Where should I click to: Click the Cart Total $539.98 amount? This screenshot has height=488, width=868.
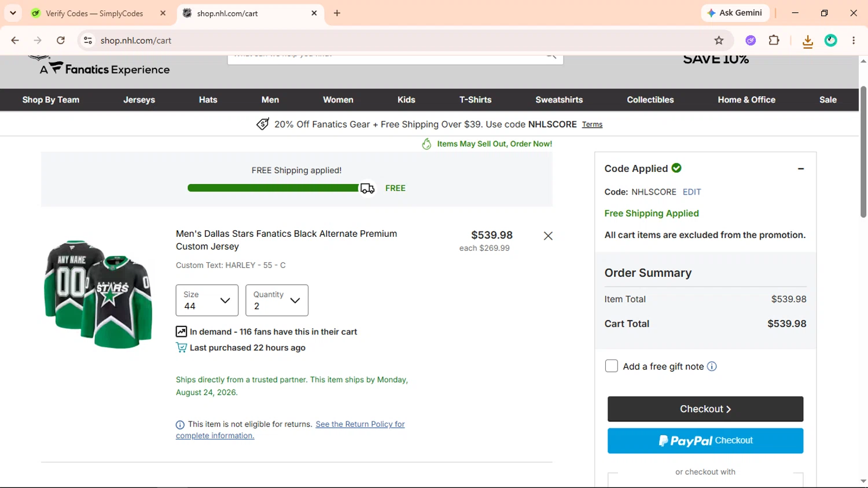click(787, 324)
